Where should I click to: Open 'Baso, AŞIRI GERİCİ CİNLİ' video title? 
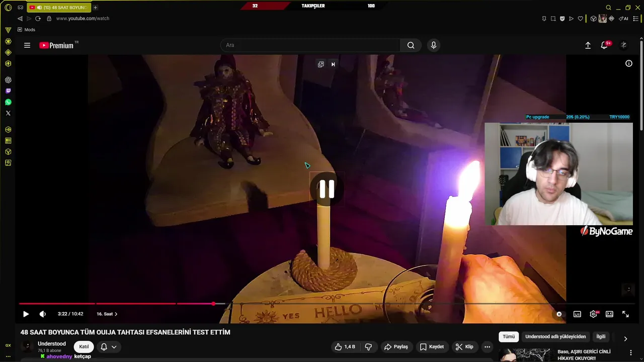(584, 355)
